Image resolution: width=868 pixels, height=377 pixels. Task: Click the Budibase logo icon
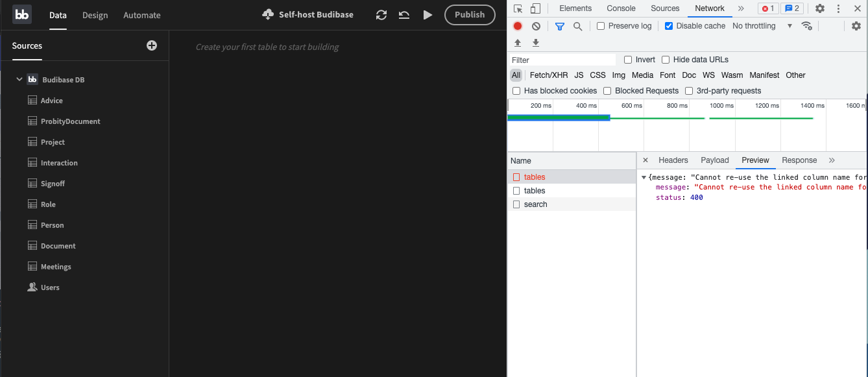[22, 14]
